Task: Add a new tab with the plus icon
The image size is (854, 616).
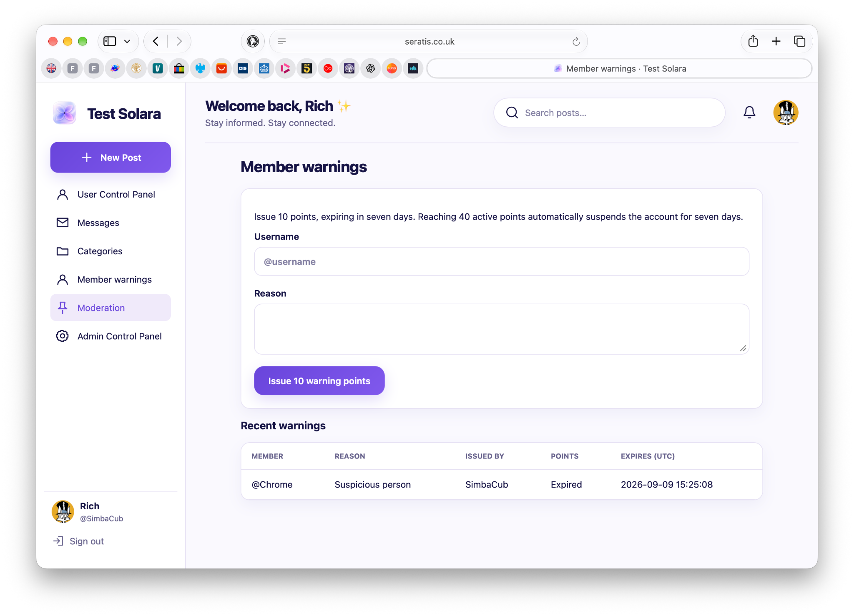Action: [x=776, y=41]
